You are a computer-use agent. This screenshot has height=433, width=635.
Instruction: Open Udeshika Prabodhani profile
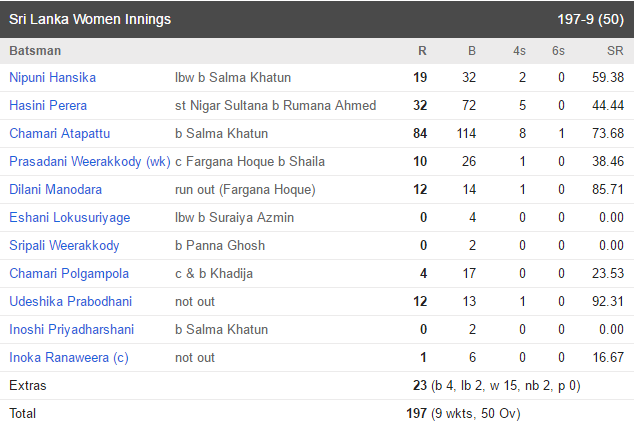(70, 301)
